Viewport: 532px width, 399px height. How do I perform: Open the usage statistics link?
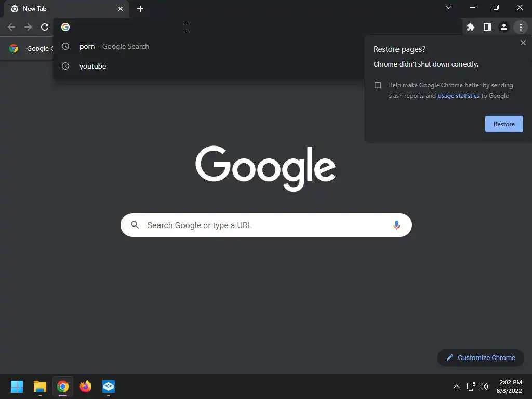[458, 96]
